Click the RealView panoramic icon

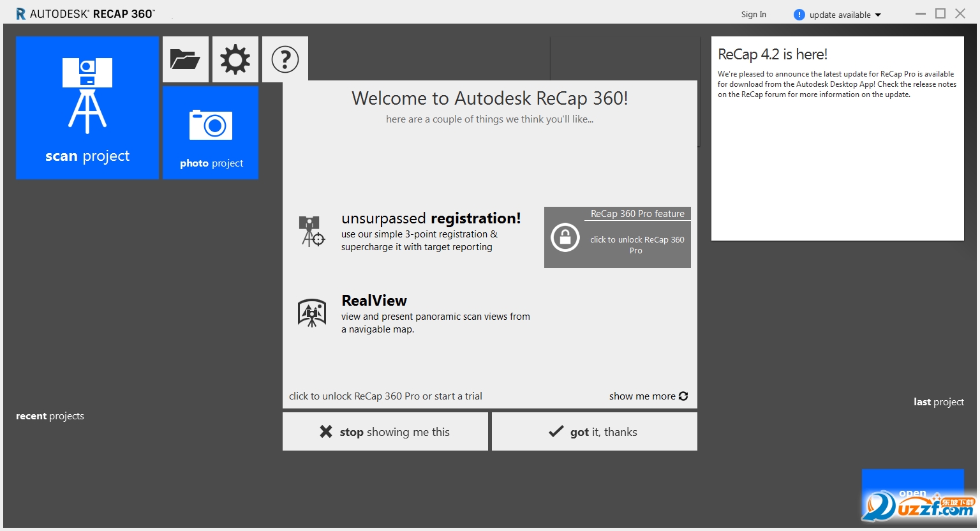pyautogui.click(x=312, y=313)
